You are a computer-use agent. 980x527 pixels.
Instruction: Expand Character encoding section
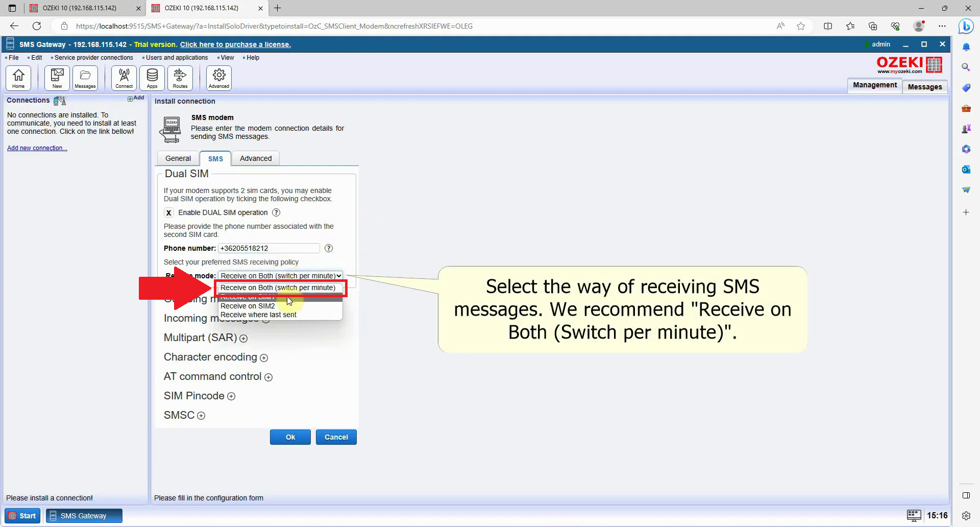point(264,358)
